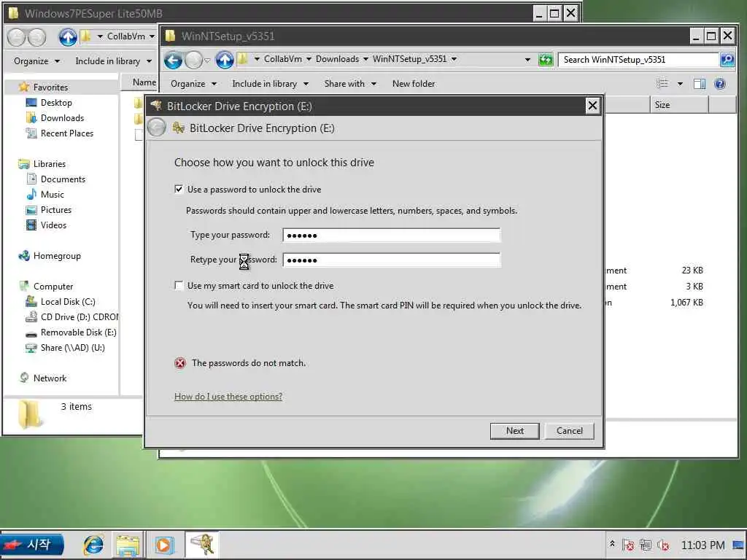Open CD Drive (D:) in the navigation pane

[x=79, y=316]
